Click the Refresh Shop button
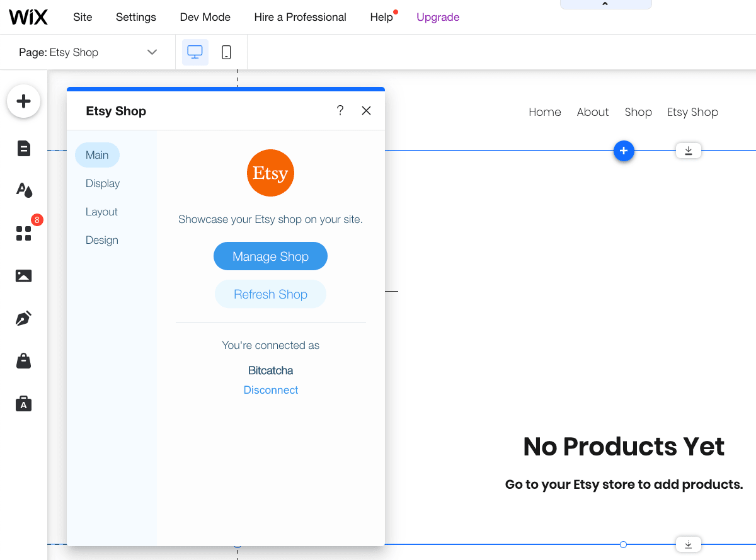This screenshot has width=756, height=560. click(x=271, y=294)
